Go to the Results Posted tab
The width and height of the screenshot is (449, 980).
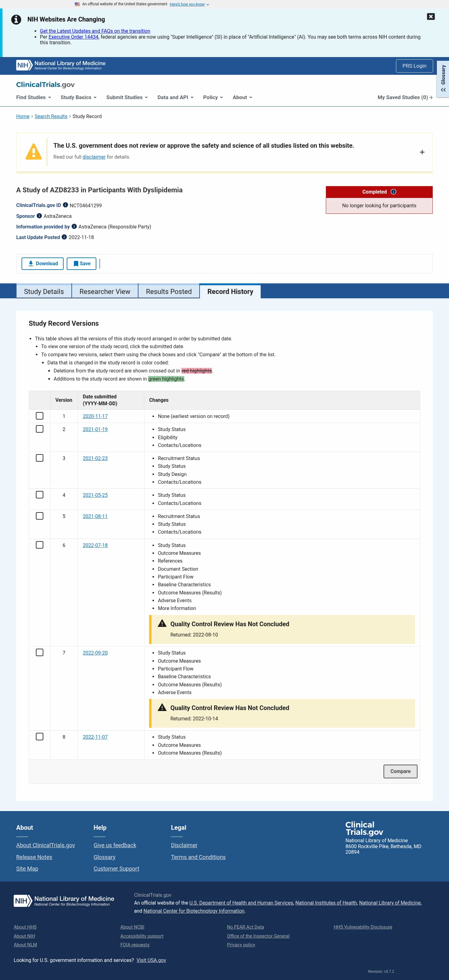point(169,291)
